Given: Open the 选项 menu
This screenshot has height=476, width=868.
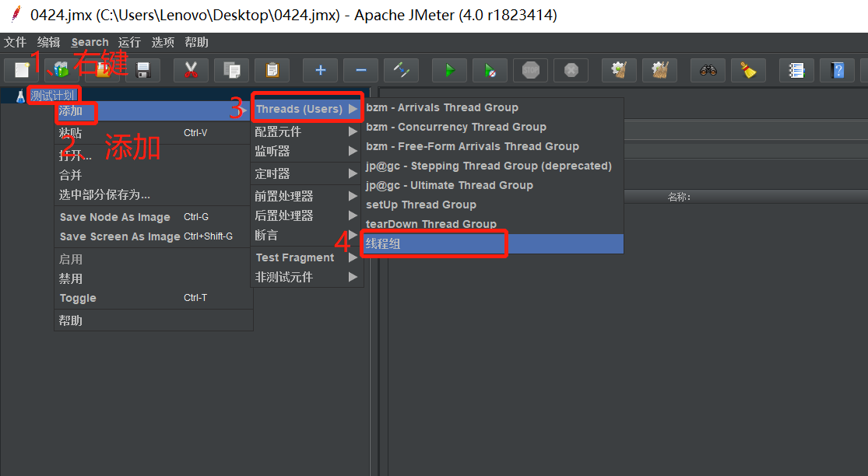Looking at the screenshot, I should pos(163,42).
